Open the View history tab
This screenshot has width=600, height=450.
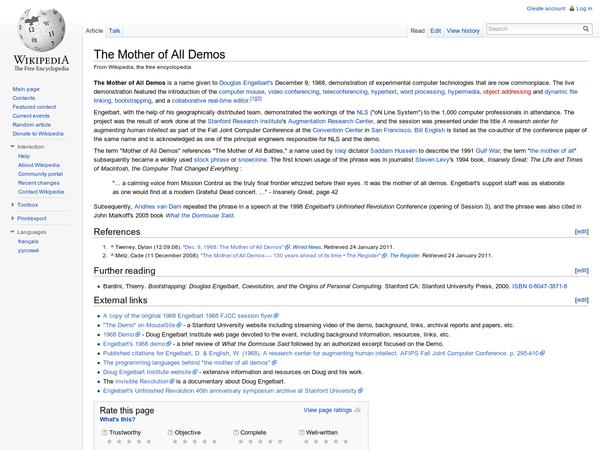click(463, 31)
